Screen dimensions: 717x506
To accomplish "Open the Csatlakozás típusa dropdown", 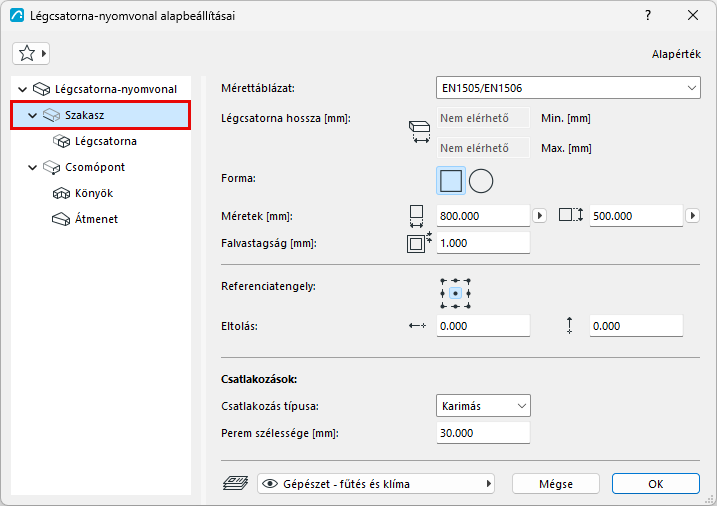I will pos(483,406).
